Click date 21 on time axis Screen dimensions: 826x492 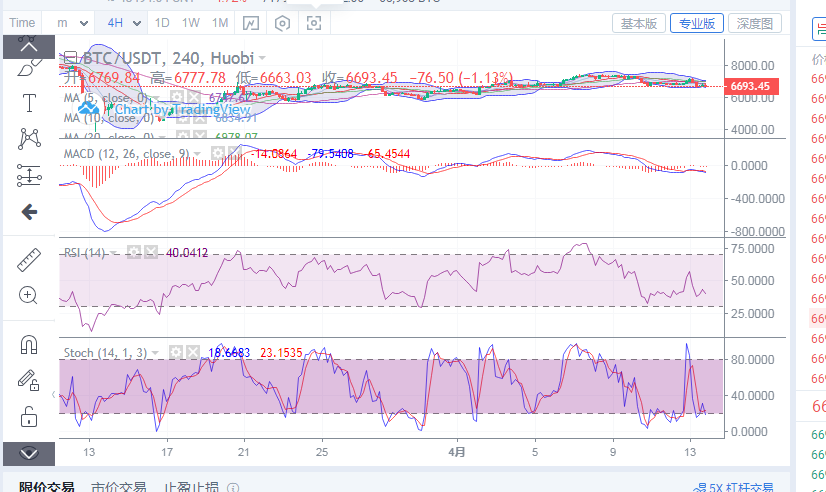[x=244, y=452]
